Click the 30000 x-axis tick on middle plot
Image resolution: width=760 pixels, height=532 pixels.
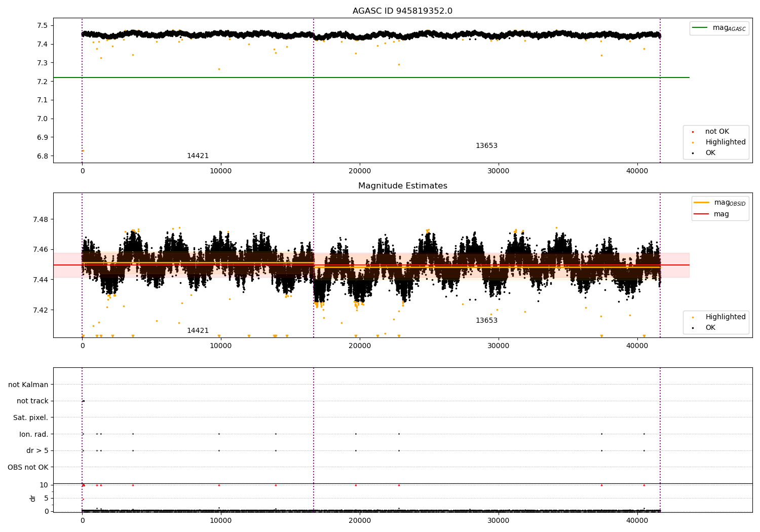(x=498, y=346)
